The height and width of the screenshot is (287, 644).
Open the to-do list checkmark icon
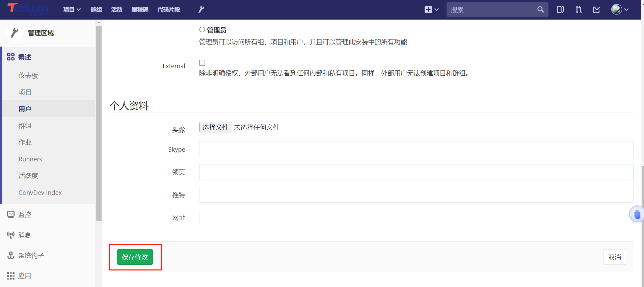pyautogui.click(x=596, y=9)
